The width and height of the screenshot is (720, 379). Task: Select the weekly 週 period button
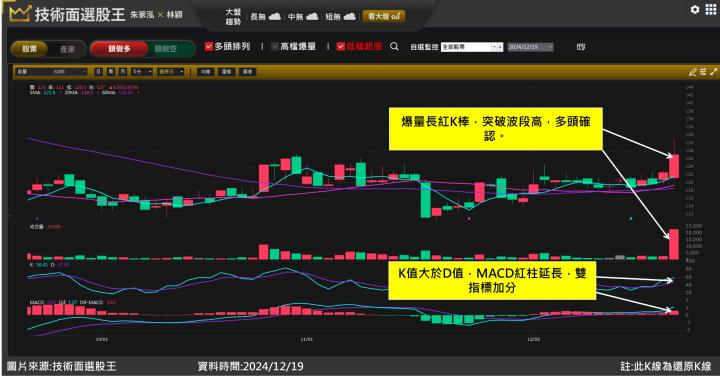[111, 72]
